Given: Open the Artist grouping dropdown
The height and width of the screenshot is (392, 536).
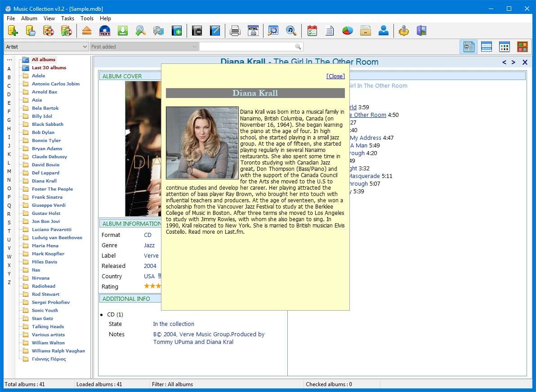Looking at the screenshot, I should [x=46, y=47].
